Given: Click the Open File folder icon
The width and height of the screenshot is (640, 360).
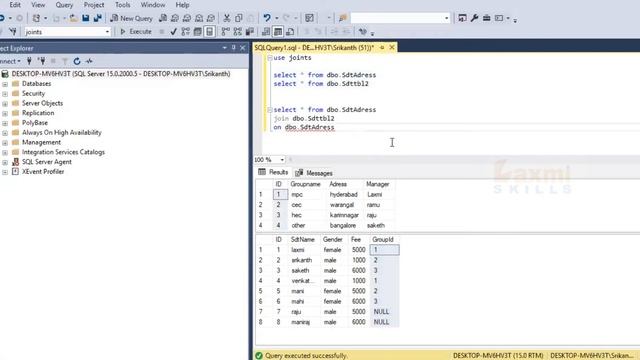Looking at the screenshot, I should point(73,18).
